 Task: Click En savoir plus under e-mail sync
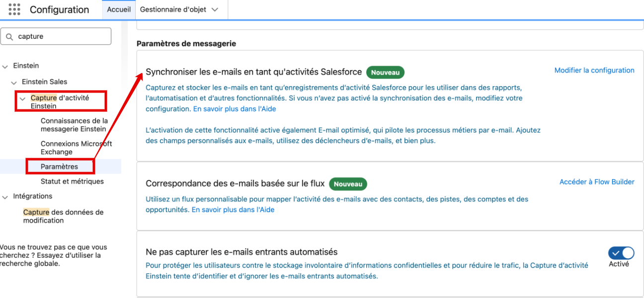[235, 109]
